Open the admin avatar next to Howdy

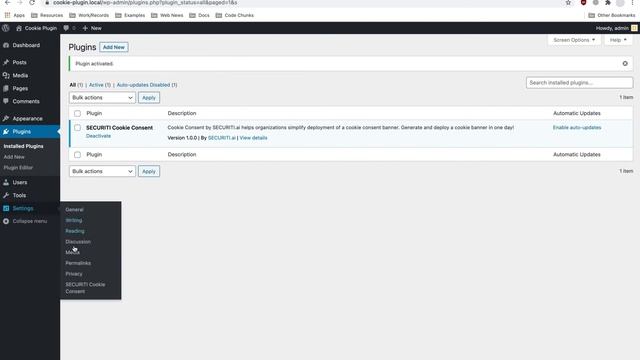pos(634,28)
